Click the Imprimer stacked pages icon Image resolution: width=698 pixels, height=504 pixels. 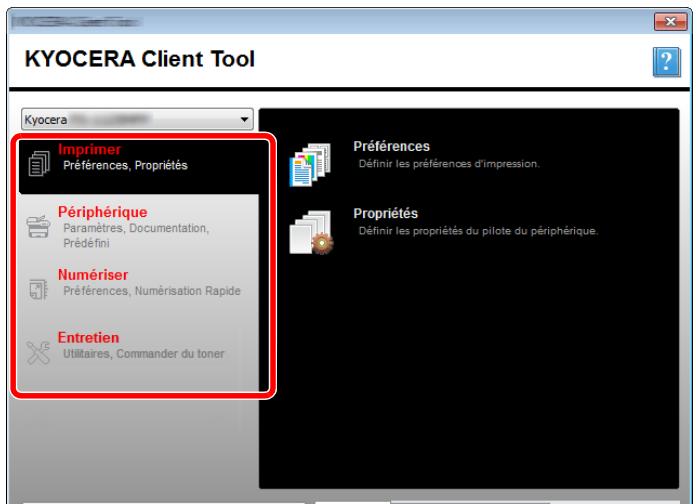click(x=39, y=163)
